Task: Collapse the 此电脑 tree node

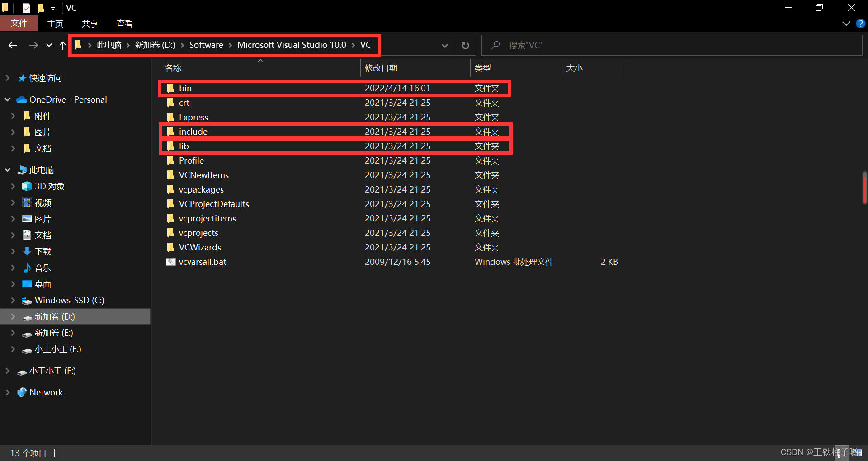Action: click(x=8, y=170)
